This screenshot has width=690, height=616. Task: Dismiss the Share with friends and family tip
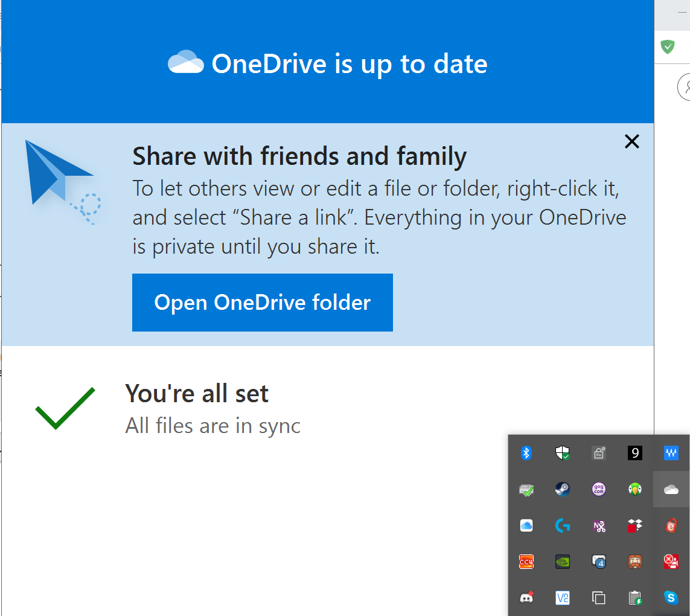click(632, 141)
